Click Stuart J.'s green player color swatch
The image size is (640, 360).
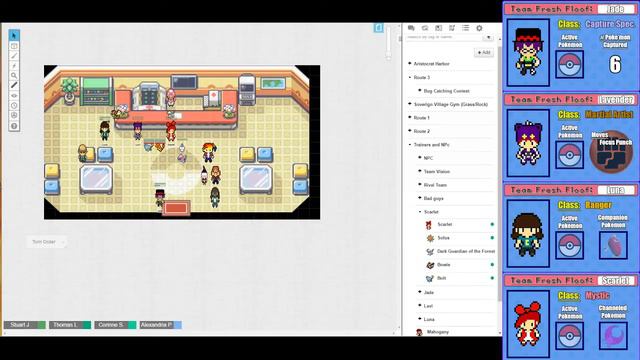[x=41, y=325]
